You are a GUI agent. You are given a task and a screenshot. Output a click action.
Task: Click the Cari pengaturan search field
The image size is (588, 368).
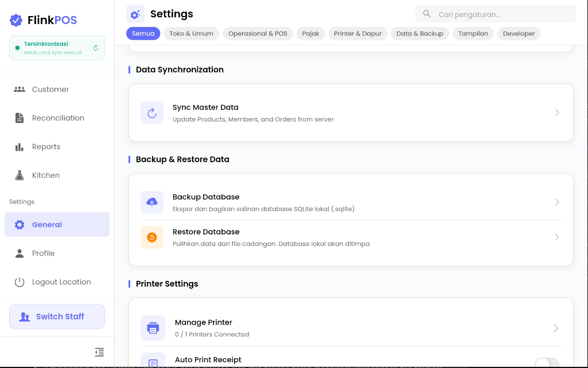pos(496,14)
